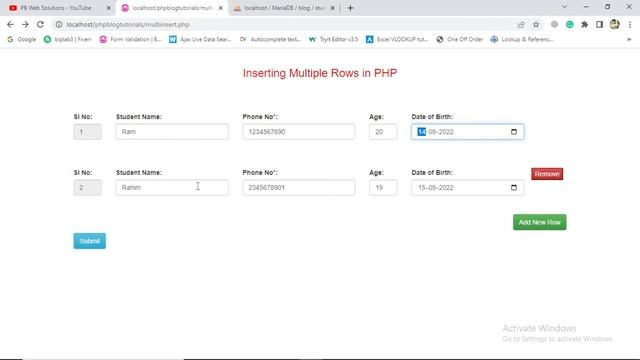Open the Extensions puzzle icon
Viewport: 640px width, 360px height.
coord(584,24)
